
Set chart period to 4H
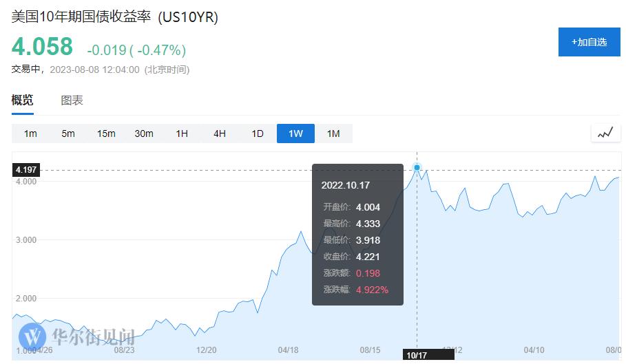click(x=220, y=133)
